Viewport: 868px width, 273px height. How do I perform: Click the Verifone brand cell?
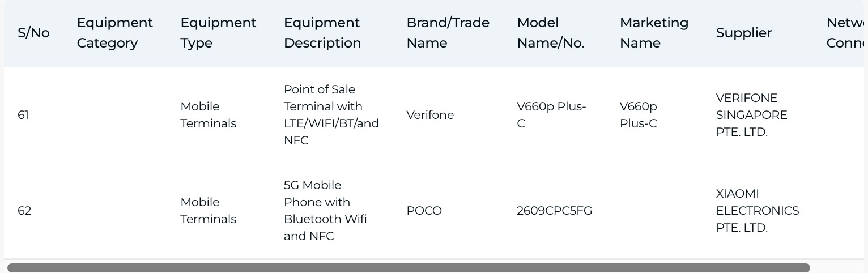coord(430,115)
